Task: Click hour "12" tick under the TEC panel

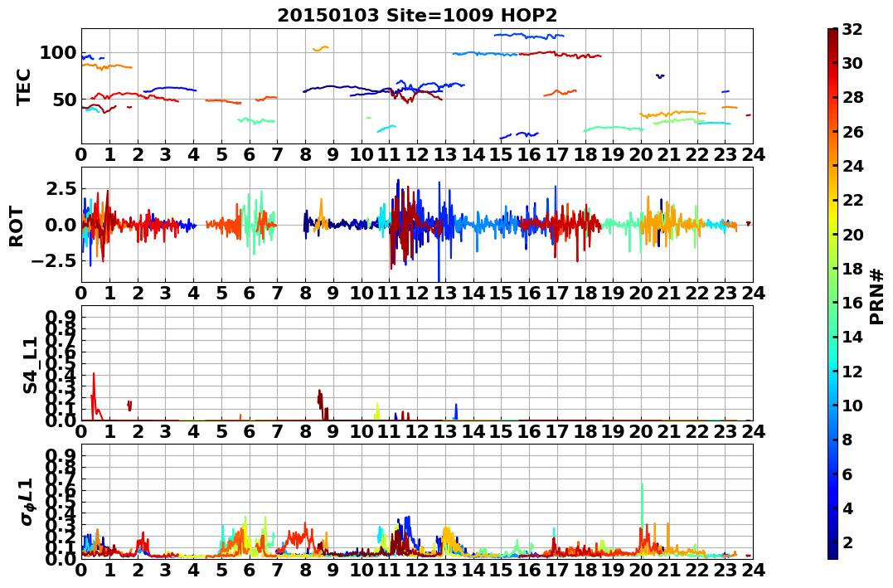Action: (x=417, y=154)
